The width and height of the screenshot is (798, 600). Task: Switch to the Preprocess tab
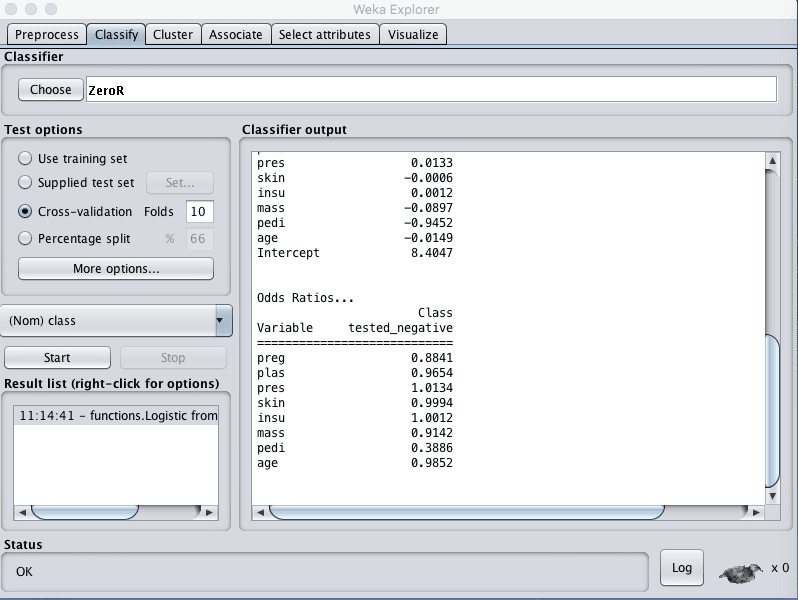46,35
